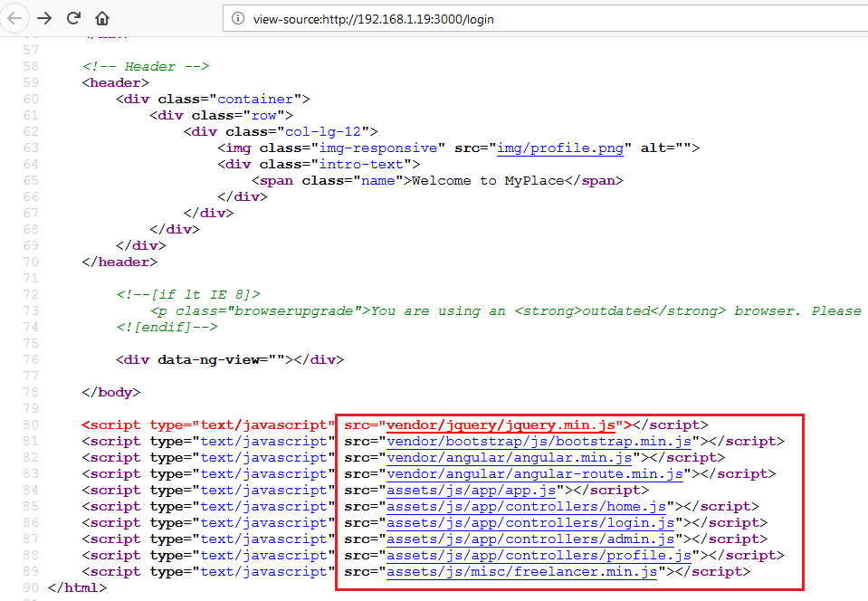Click the forward navigation arrow
The image size is (868, 601).
tap(44, 18)
